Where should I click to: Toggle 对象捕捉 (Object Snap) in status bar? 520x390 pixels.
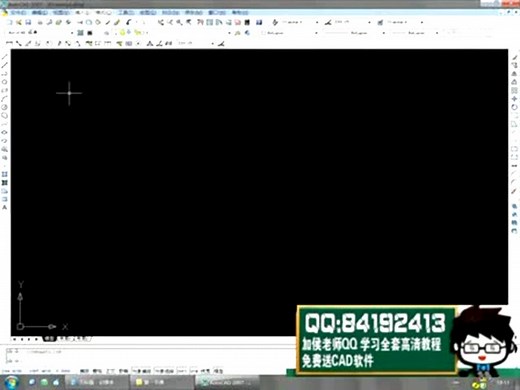tap(142, 371)
